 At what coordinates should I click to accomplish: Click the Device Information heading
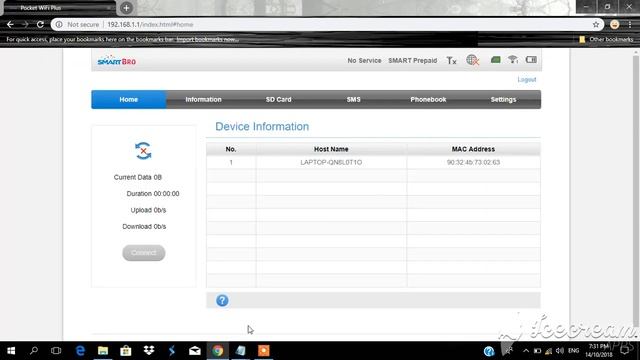pyautogui.click(x=262, y=127)
